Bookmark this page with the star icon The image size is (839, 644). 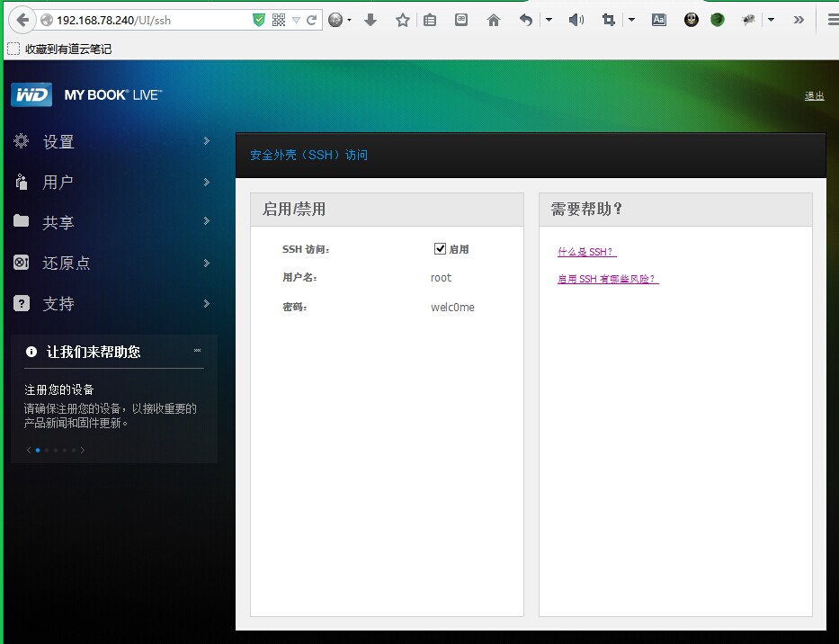click(x=402, y=21)
